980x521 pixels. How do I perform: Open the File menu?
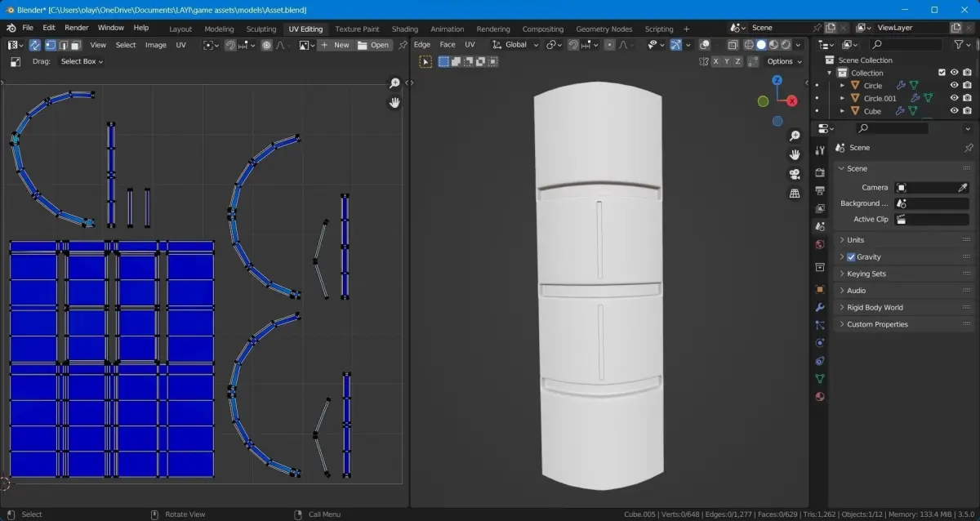click(x=28, y=28)
